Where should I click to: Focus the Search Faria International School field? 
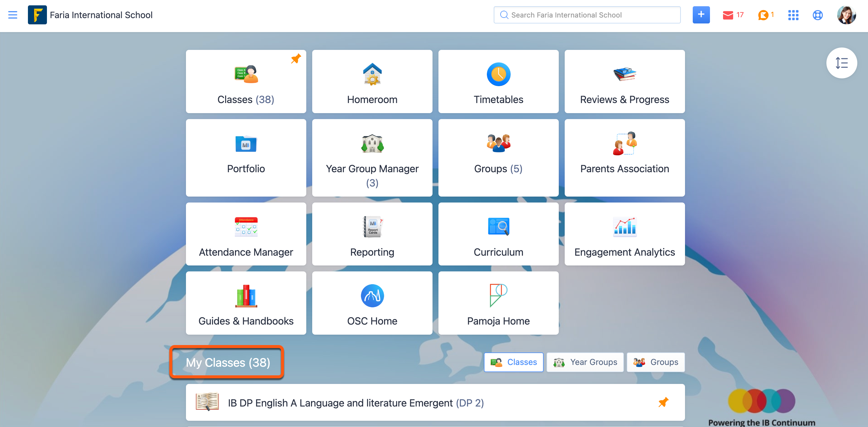click(x=587, y=15)
